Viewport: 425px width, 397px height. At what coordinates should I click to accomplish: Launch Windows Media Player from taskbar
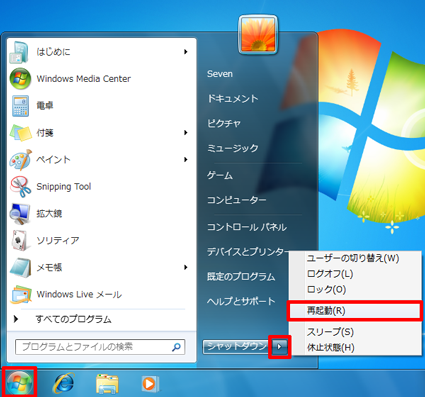(x=150, y=384)
